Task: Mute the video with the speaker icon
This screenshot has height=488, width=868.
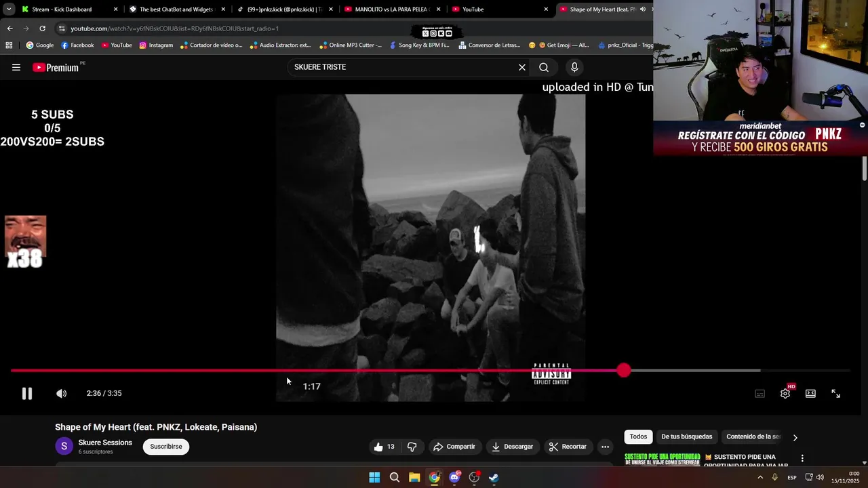Action: 62,393
